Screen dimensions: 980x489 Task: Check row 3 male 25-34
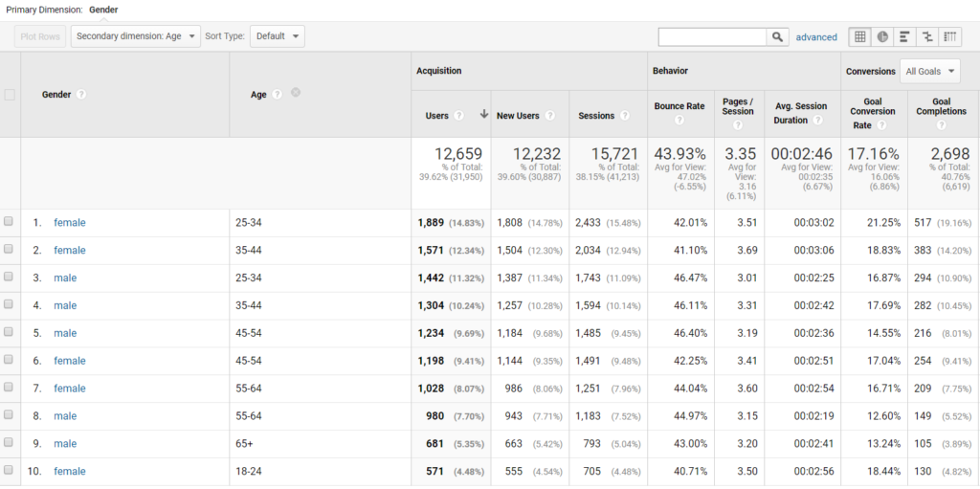tap(8, 277)
